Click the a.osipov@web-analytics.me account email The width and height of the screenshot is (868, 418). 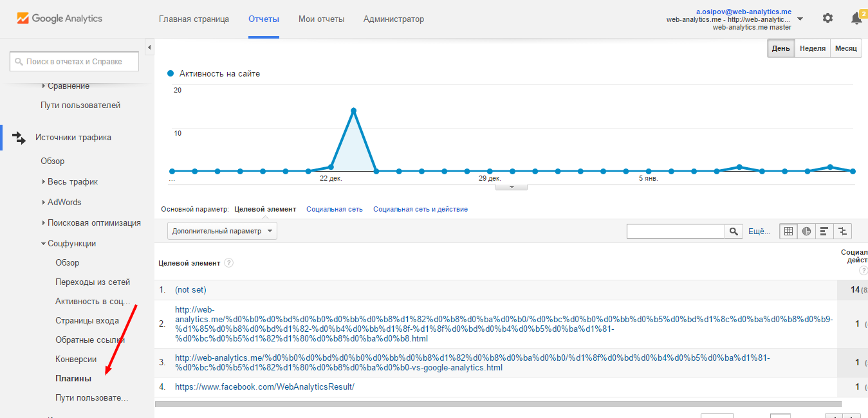click(x=743, y=12)
